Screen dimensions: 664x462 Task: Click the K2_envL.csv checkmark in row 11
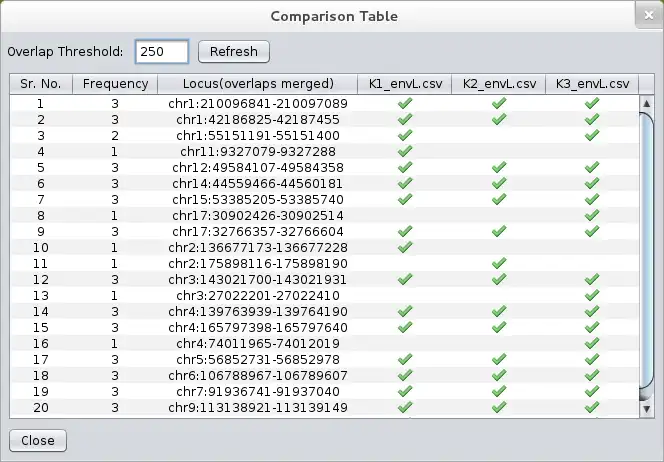(498, 263)
